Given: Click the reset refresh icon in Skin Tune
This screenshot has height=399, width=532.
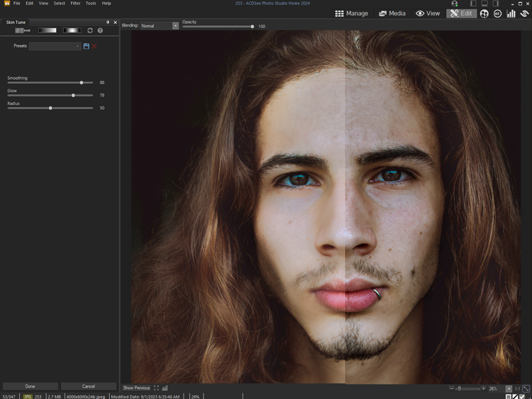Looking at the screenshot, I should point(90,31).
